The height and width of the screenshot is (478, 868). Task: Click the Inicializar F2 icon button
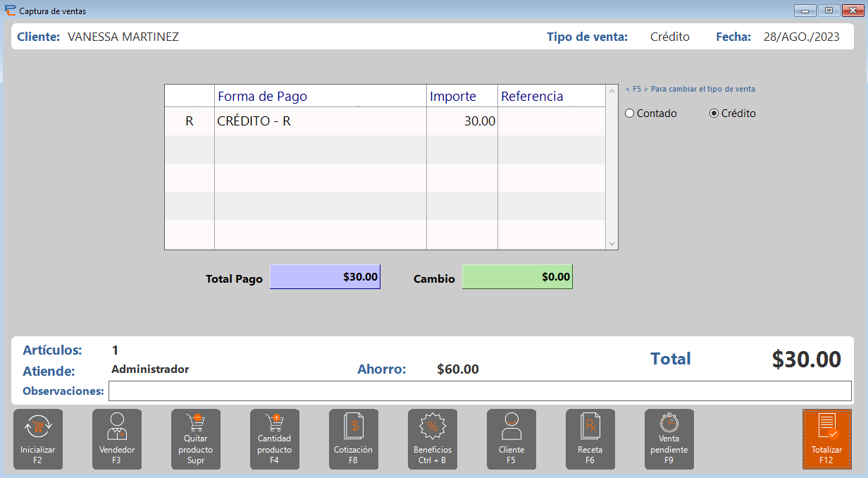(38, 439)
